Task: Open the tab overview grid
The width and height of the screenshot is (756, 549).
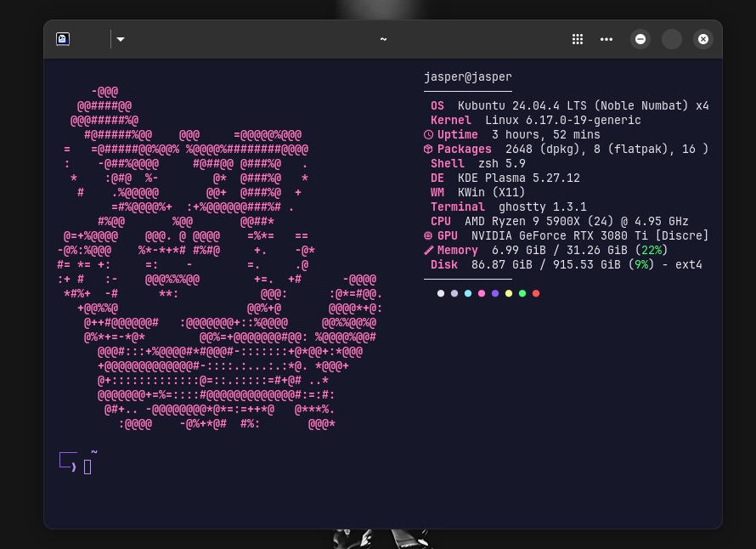Action: 577,39
